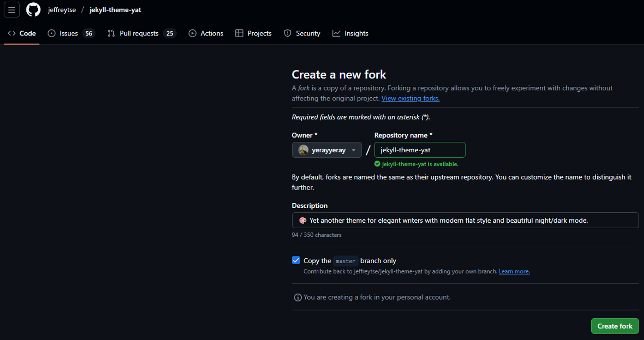This screenshot has height=340, width=644.
Task: Open the View existing forks link
Action: (410, 98)
